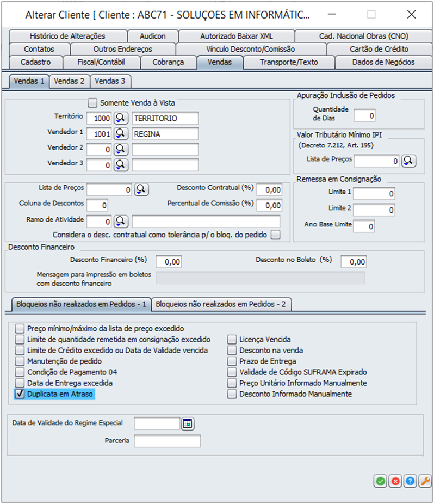Open calendar for Data de Validade
This screenshot has height=504, width=434.
click(x=188, y=423)
